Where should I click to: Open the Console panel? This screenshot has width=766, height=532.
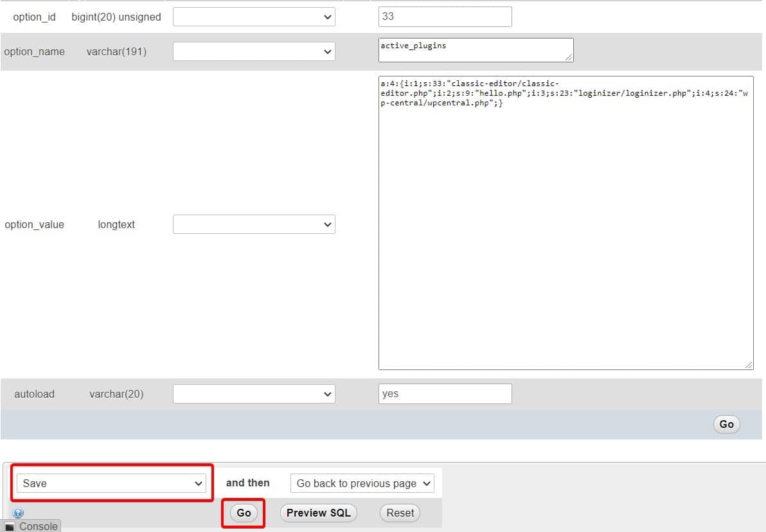pyautogui.click(x=31, y=526)
